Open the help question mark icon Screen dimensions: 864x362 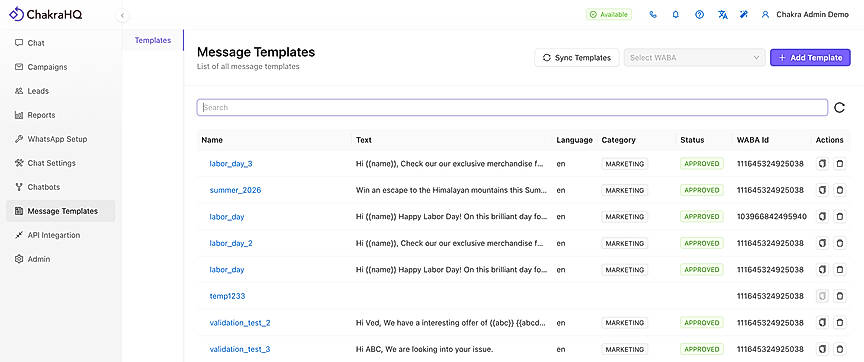coord(699,15)
